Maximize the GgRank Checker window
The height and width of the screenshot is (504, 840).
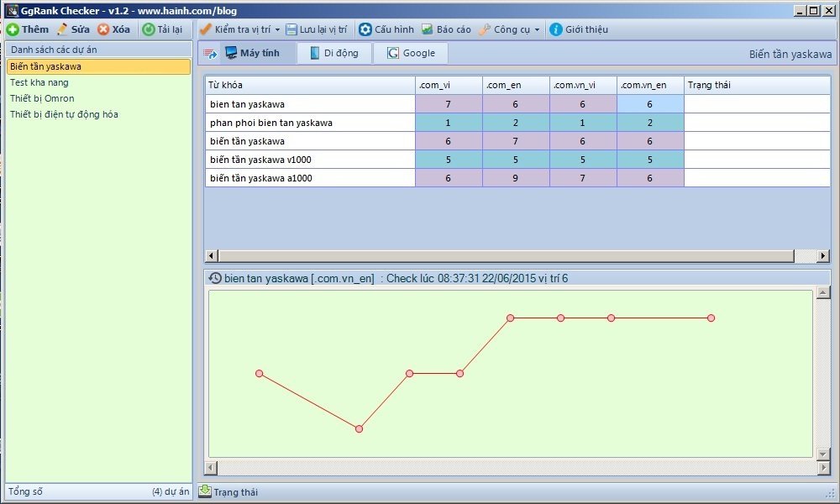point(814,10)
